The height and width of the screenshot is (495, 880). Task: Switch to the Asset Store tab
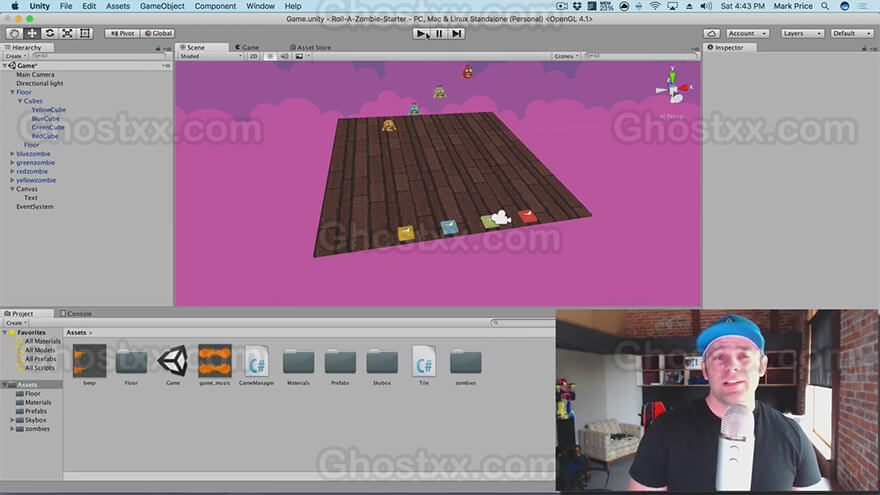[x=310, y=47]
